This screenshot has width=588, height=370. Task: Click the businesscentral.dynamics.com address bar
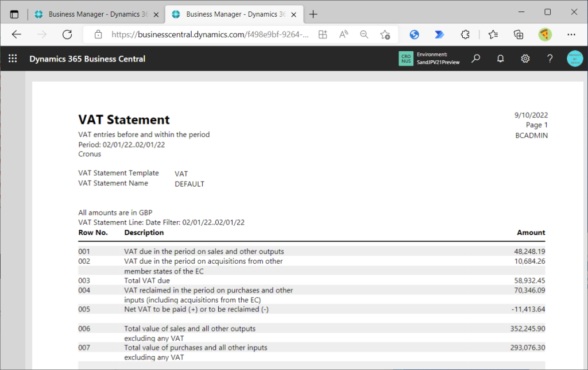210,34
